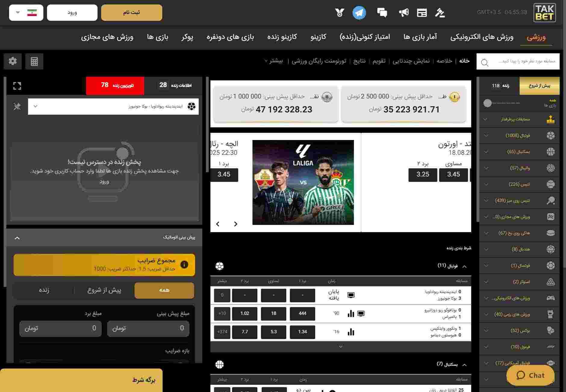This screenshot has width=566, height=392.
Task: Open the settings gear icon
Action: tap(13, 61)
